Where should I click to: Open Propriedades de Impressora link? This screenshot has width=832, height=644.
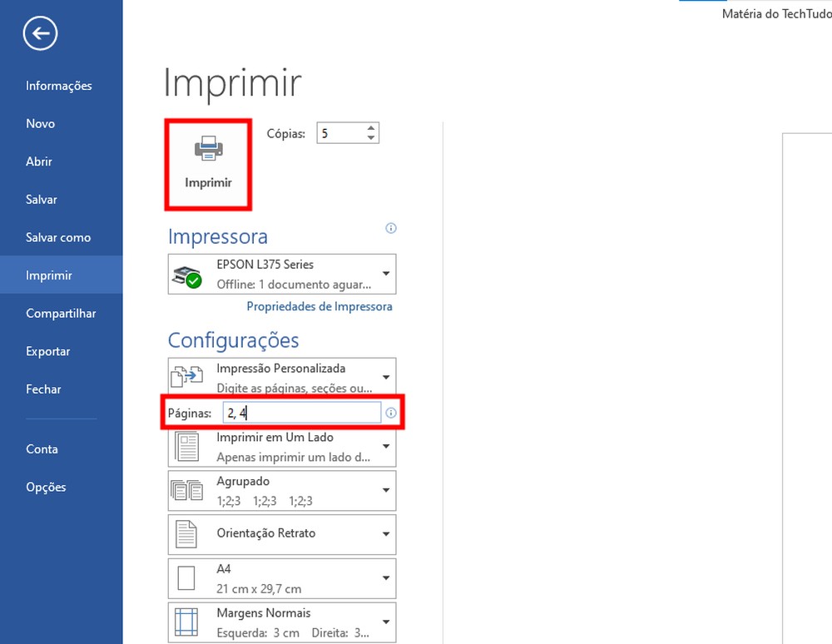319,306
